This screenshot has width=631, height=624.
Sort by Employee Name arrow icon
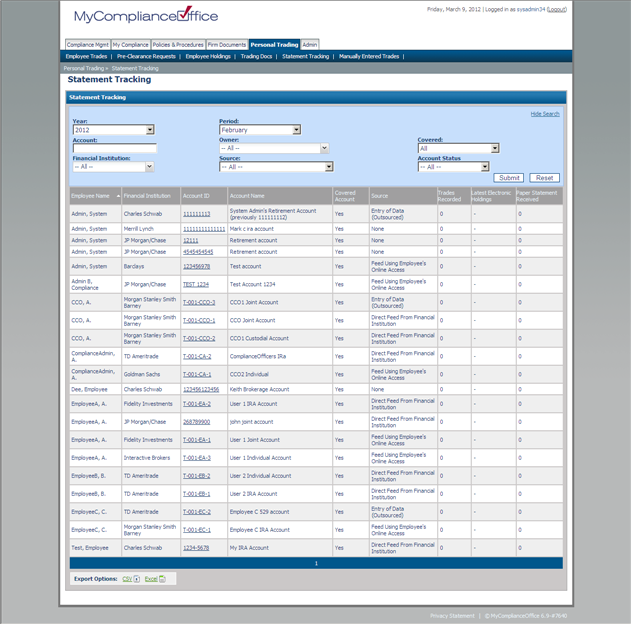point(118,196)
